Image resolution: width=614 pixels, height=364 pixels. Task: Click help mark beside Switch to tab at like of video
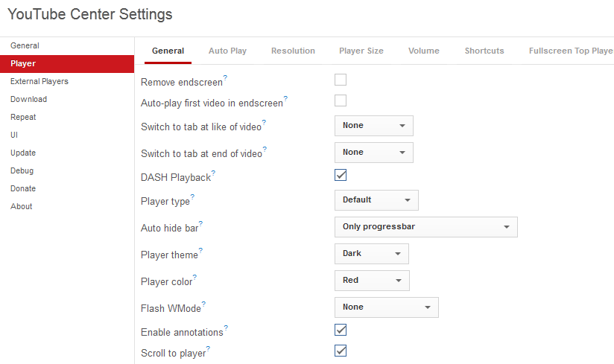click(x=264, y=122)
